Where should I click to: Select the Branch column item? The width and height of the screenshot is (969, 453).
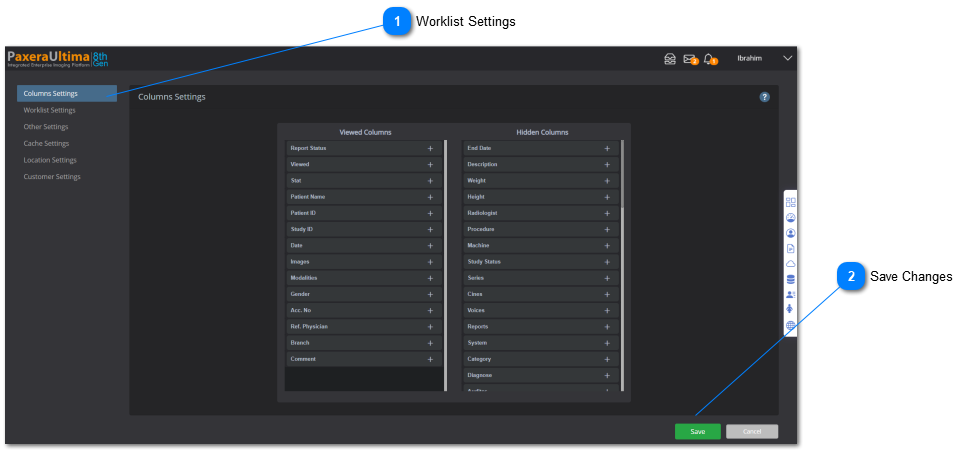point(363,343)
